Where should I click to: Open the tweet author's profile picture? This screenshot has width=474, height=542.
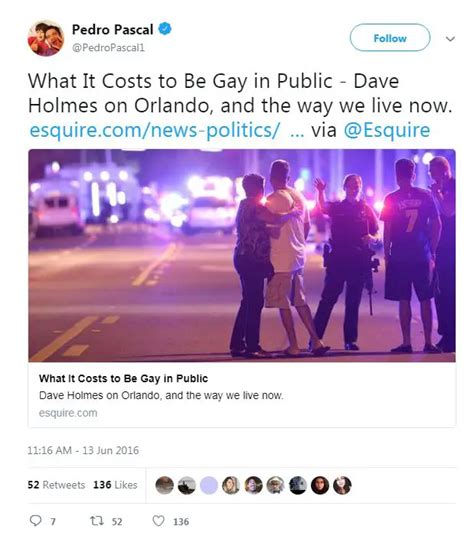(46, 38)
